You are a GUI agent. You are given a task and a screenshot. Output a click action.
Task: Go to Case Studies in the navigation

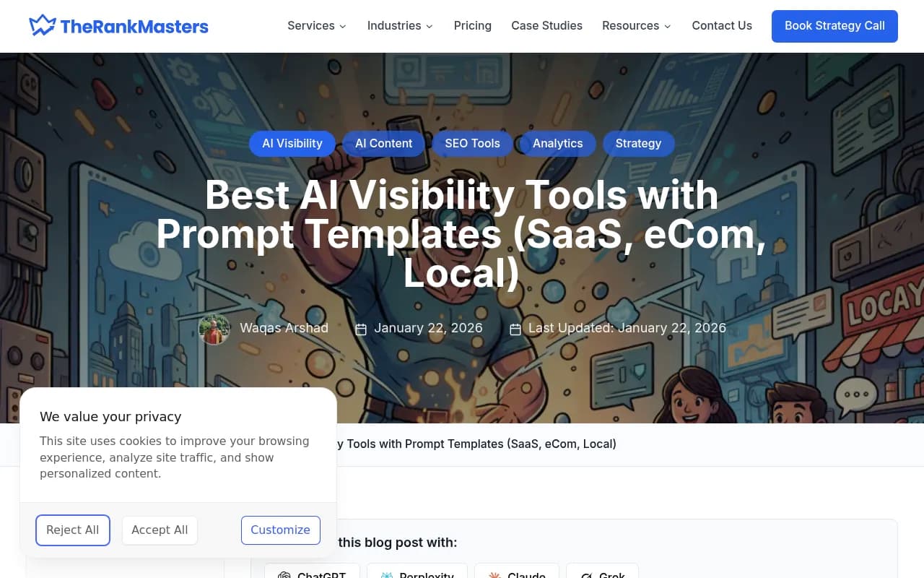[x=546, y=26]
